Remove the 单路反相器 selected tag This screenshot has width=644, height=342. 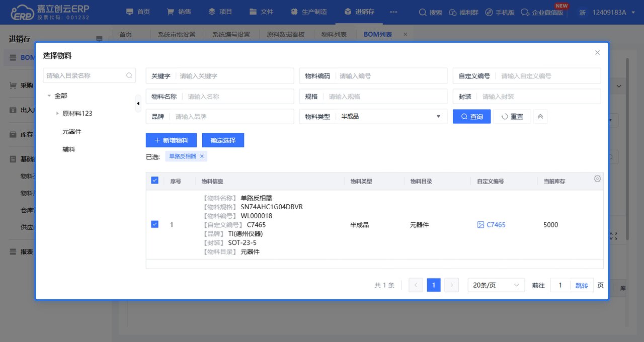tap(202, 156)
